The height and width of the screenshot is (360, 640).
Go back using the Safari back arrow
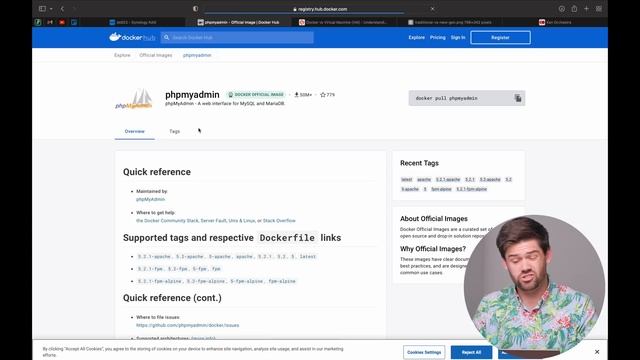click(x=62, y=9)
